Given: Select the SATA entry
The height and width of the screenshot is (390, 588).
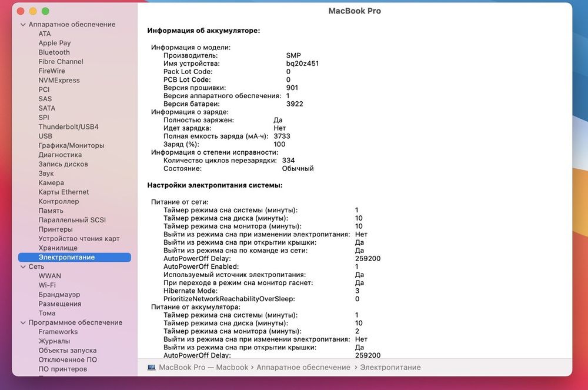Looking at the screenshot, I should pos(47,108).
